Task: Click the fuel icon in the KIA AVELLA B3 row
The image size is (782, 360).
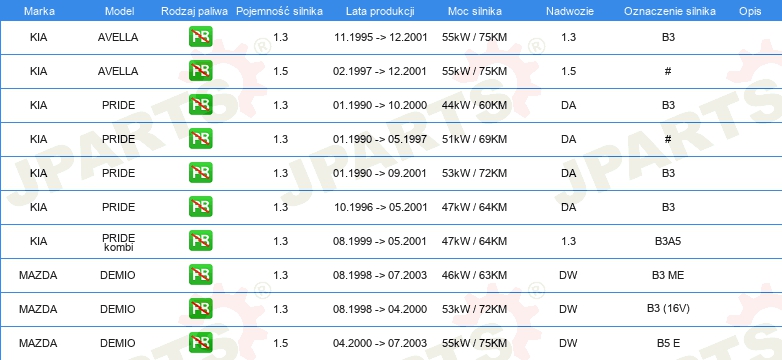Action: (200, 37)
